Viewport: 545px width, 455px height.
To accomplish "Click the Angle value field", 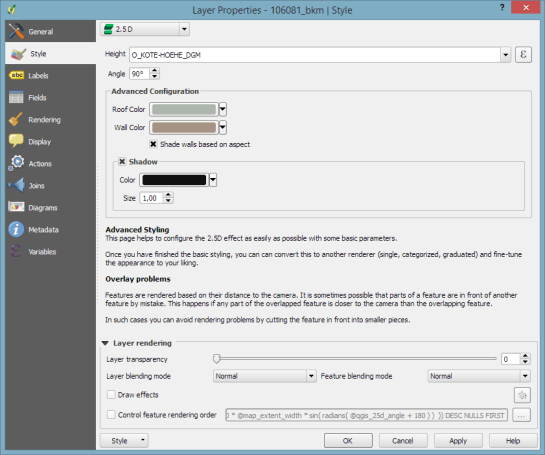I will point(140,74).
